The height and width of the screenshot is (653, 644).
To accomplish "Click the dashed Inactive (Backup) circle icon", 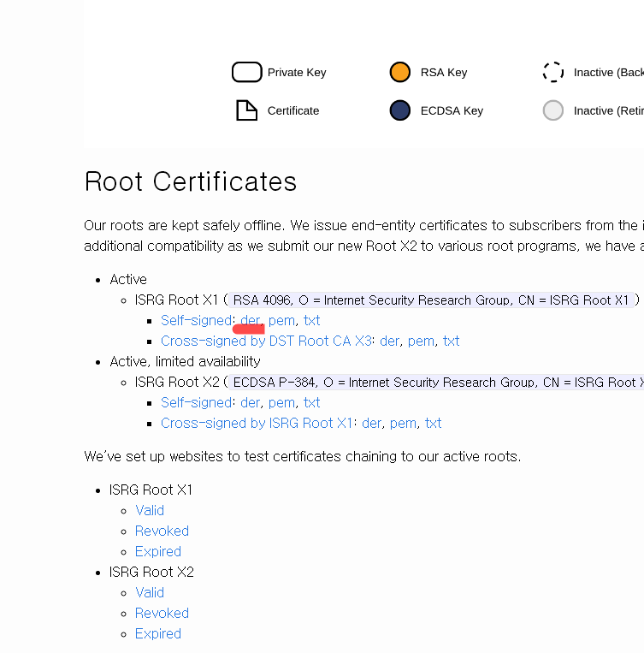I will [552, 72].
